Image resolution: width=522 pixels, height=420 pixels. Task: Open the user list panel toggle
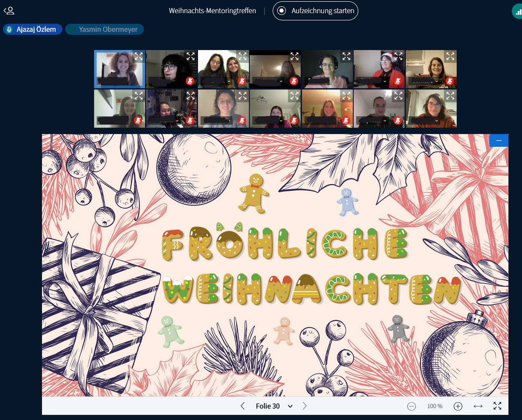pyautogui.click(x=9, y=10)
